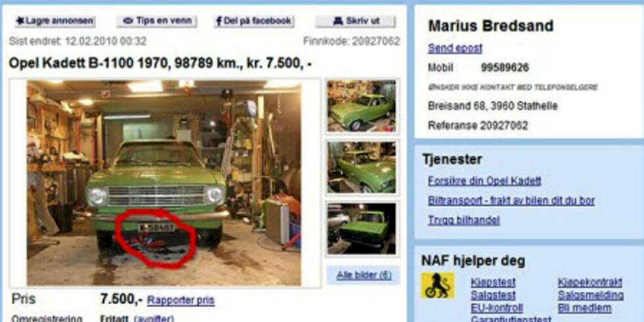Open the second green car thumbnail
The height and width of the screenshot is (322, 644).
(361, 167)
